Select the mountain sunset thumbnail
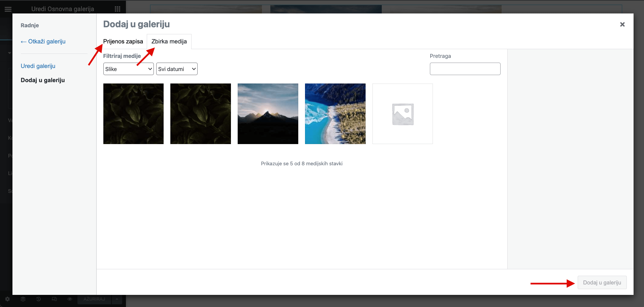 [x=268, y=114]
